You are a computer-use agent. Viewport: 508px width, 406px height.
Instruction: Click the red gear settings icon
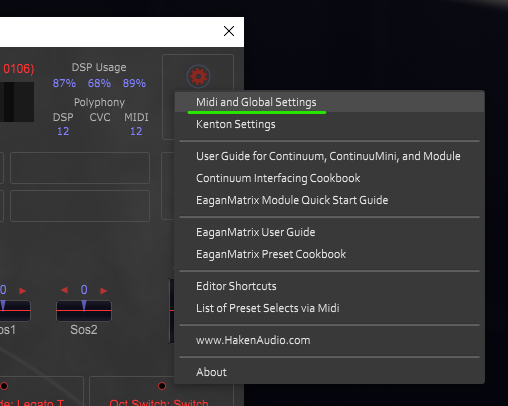(x=198, y=76)
